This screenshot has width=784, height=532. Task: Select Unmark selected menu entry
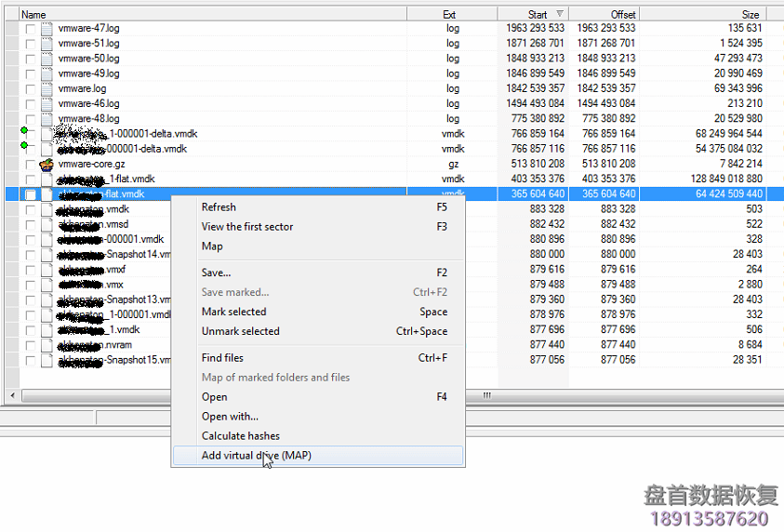point(318,331)
